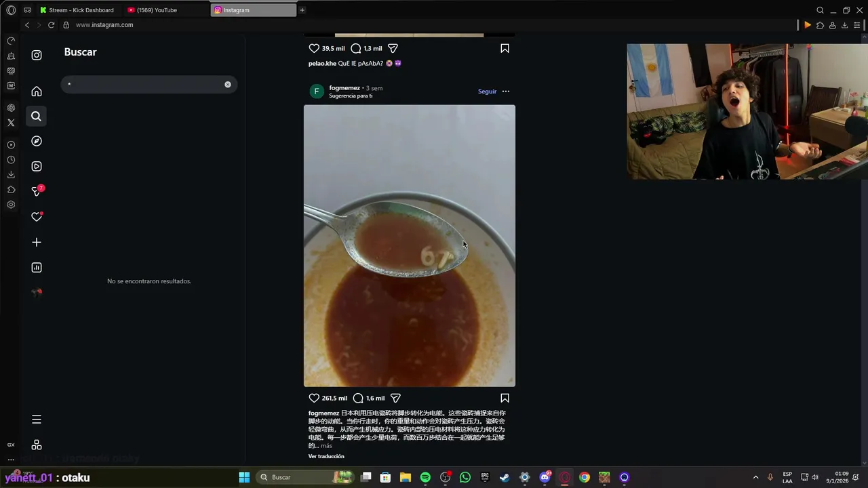
Task: Go to the Instagram Home feed icon
Action: point(37,91)
